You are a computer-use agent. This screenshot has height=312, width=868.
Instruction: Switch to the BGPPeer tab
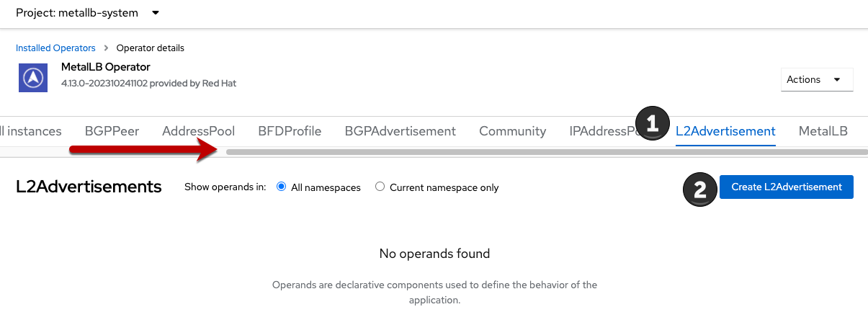(112, 131)
